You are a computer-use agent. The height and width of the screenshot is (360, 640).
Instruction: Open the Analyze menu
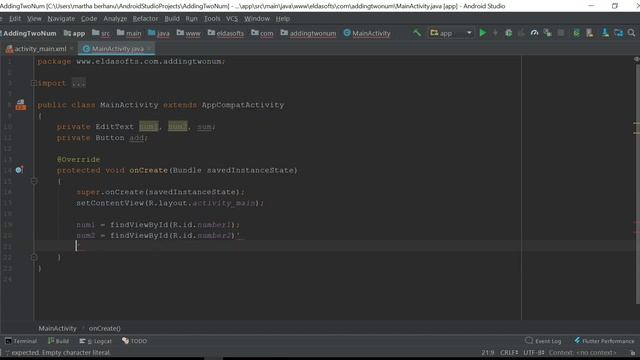115,19
